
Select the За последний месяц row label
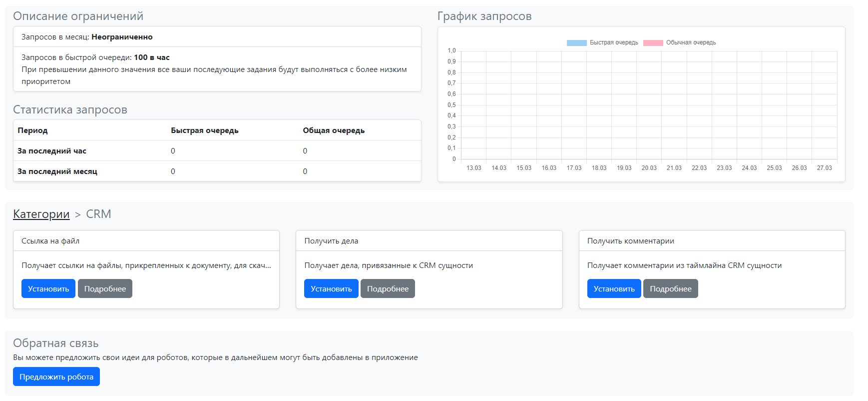tap(57, 171)
